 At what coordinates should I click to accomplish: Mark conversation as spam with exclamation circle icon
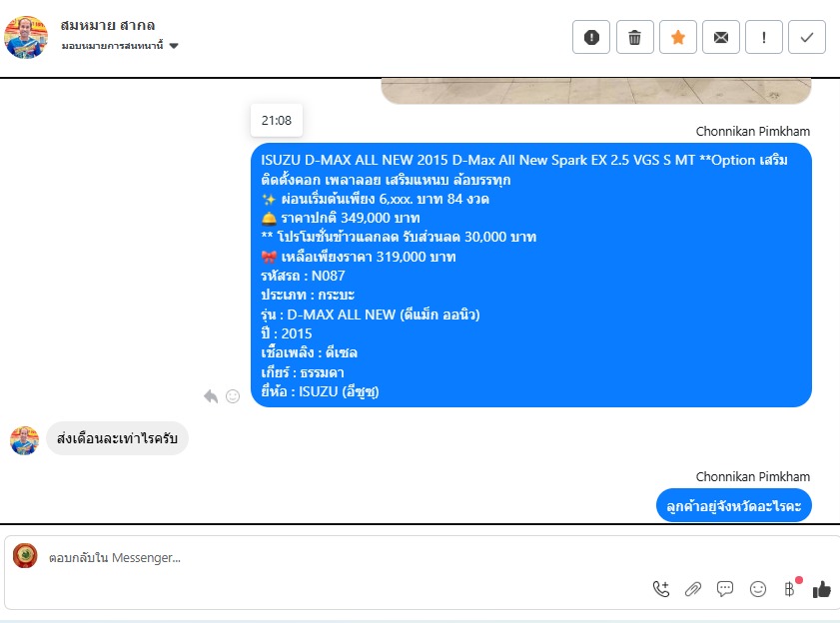591,37
